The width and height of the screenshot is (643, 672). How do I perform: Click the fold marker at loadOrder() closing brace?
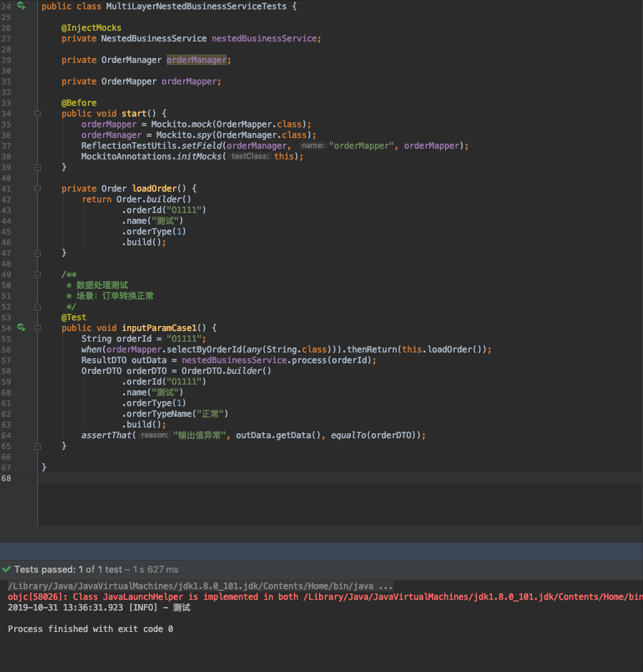pos(38,252)
